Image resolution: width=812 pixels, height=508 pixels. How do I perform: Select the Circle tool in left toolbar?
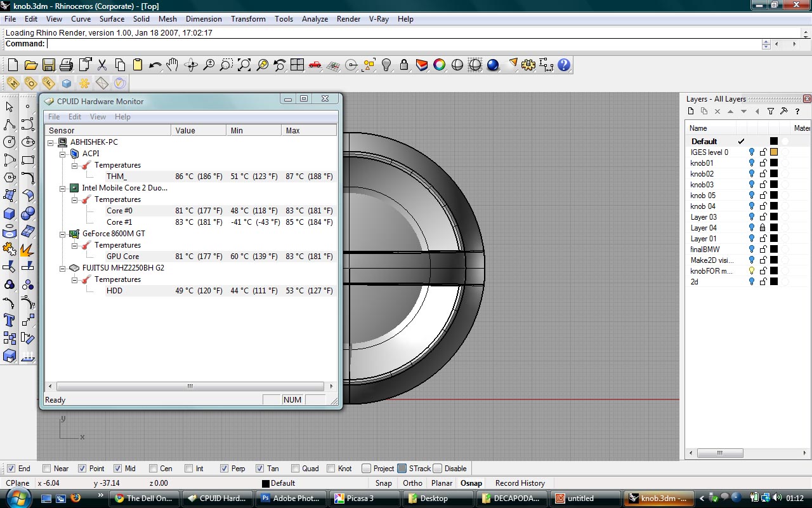[10, 142]
